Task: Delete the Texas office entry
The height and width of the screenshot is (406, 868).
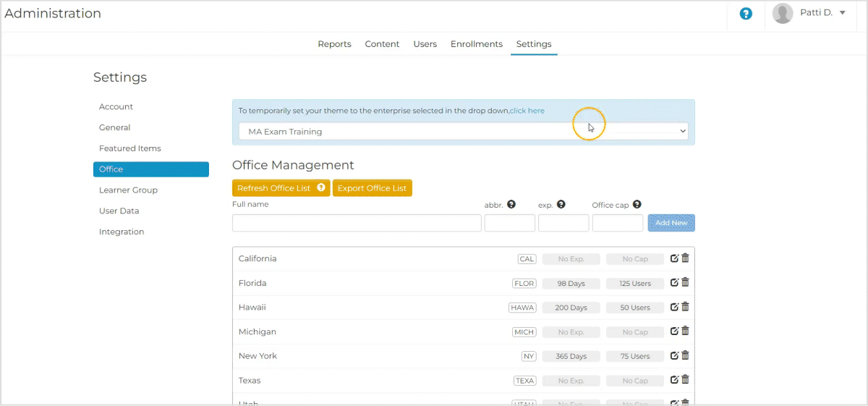Action: tap(685, 379)
